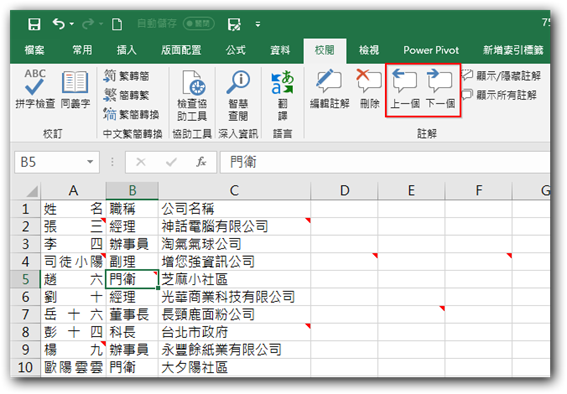Click cell containing 公司名稱
This screenshot has height=394, width=567.
coord(234,209)
